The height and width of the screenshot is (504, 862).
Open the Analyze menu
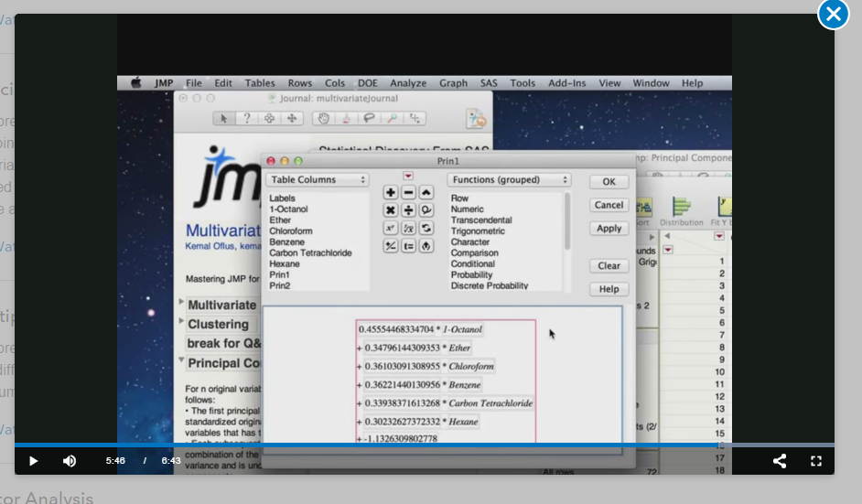[x=408, y=83]
